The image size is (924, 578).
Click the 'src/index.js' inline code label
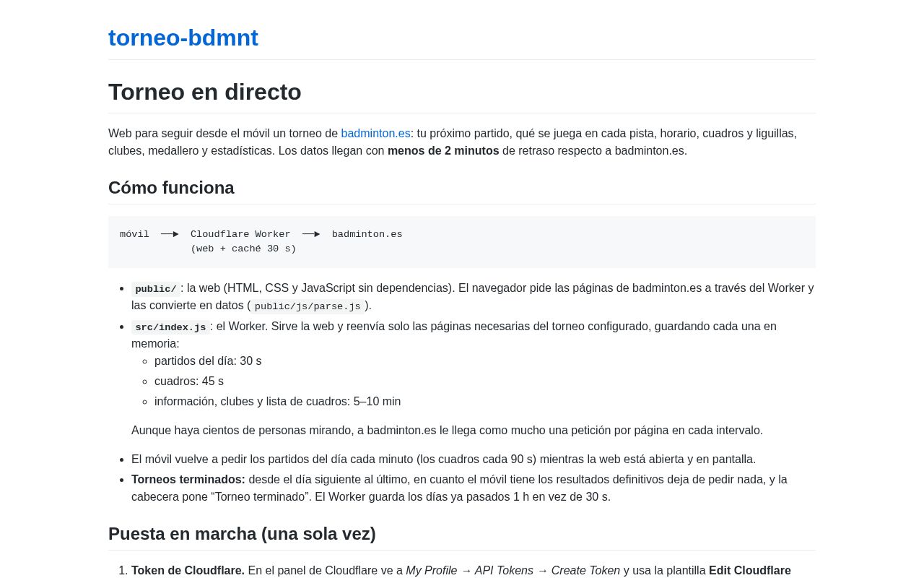[x=170, y=327]
